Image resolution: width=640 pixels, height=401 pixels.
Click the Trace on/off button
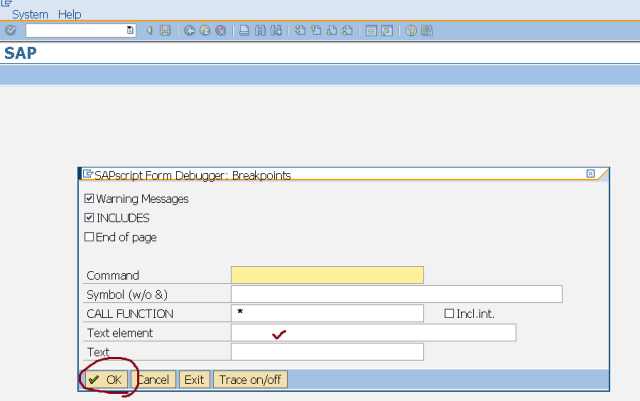point(250,379)
